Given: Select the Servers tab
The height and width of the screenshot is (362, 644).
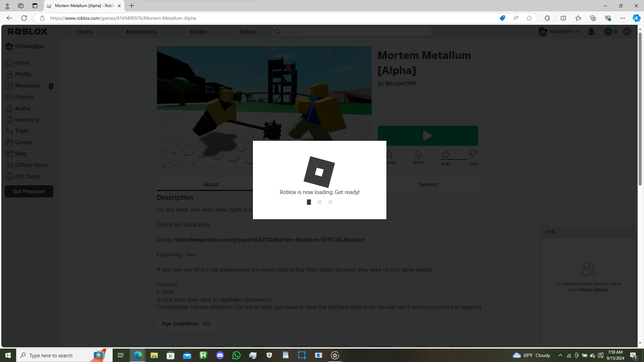Looking at the screenshot, I should 428,184.
